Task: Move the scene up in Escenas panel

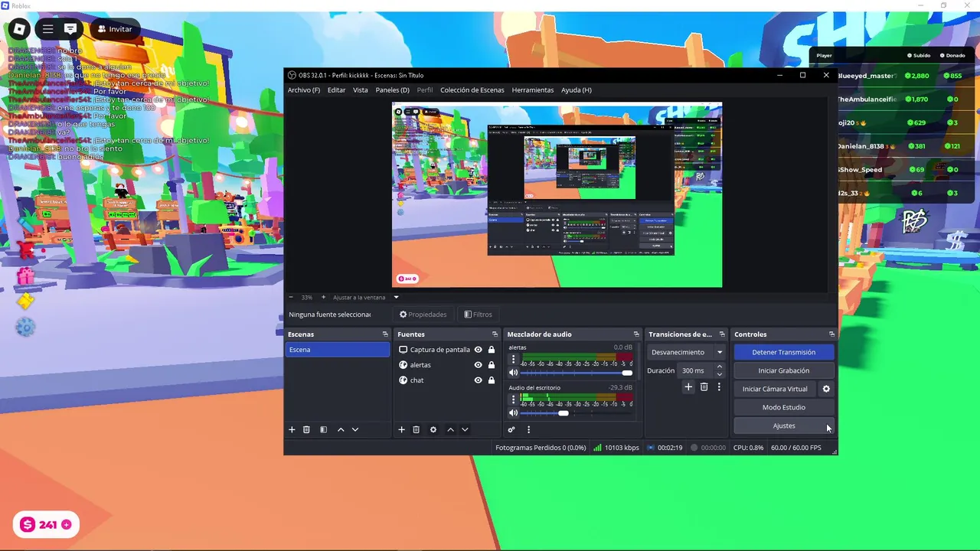Action: tap(341, 430)
